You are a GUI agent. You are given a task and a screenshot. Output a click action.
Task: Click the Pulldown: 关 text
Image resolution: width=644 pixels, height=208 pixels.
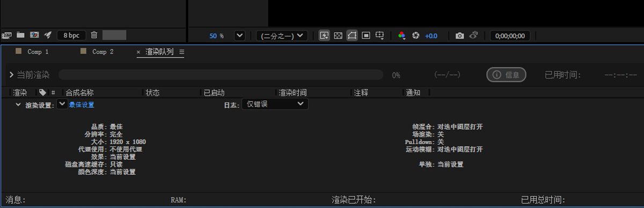pyautogui.click(x=425, y=142)
